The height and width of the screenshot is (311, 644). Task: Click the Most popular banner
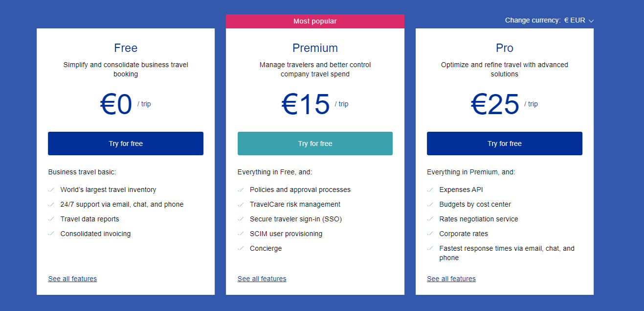click(x=315, y=21)
